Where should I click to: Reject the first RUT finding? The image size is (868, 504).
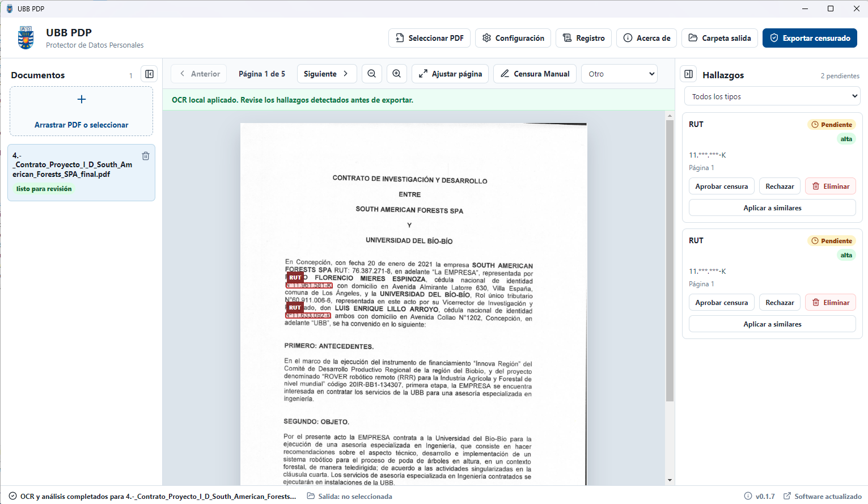pyautogui.click(x=780, y=187)
